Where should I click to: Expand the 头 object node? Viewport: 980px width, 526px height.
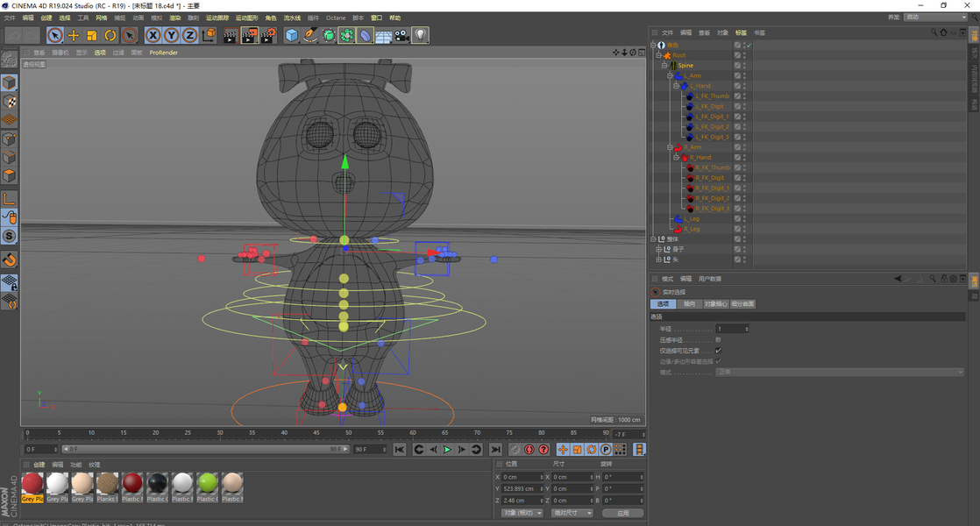[659, 259]
